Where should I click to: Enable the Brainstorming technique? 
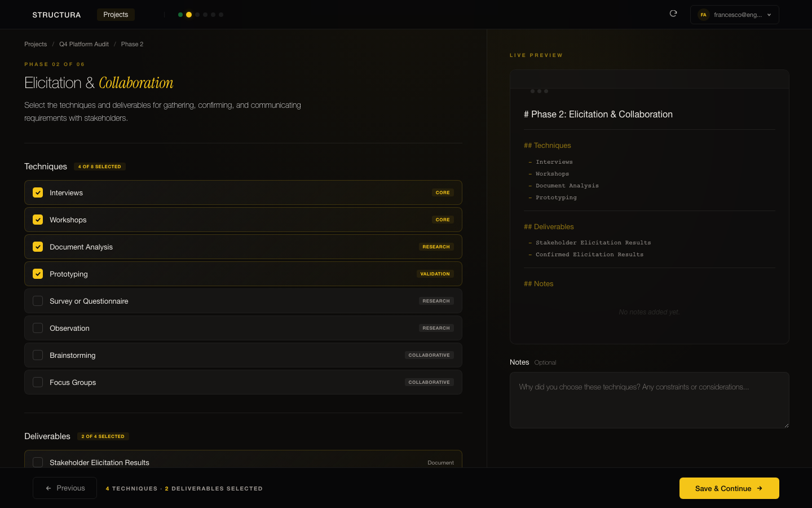point(38,355)
